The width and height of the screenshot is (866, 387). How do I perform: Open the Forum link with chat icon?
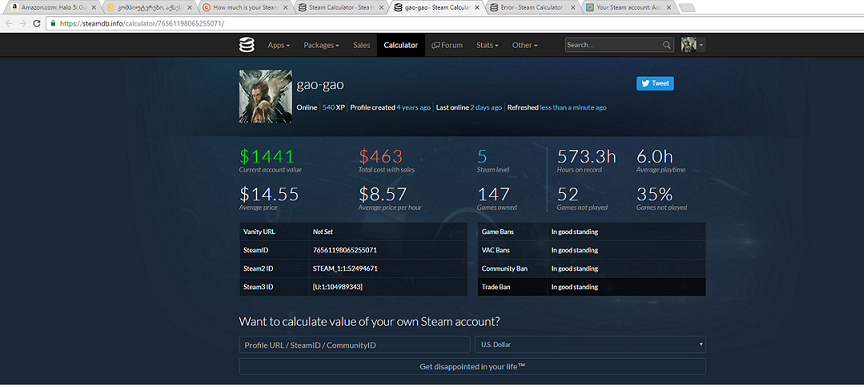(447, 45)
